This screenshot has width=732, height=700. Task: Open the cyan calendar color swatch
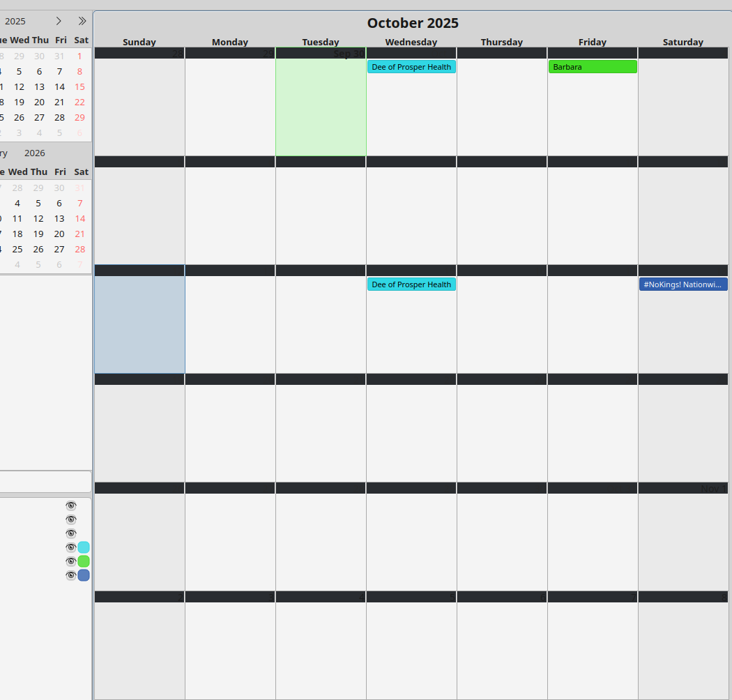(84, 547)
